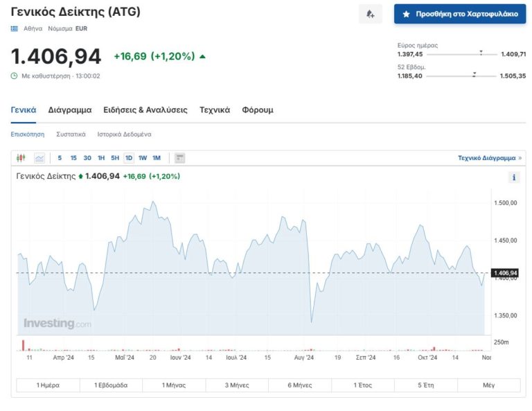The image size is (532, 411).
Task: Select the candlestick chart type icon
Action: click(21, 158)
